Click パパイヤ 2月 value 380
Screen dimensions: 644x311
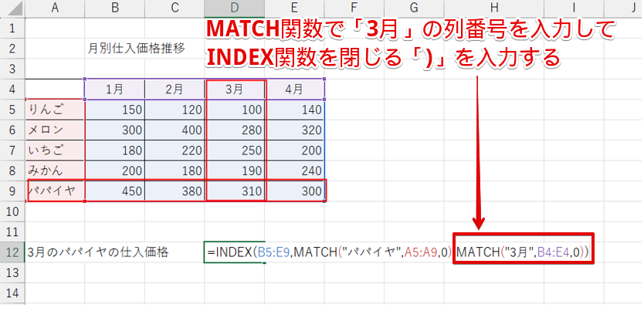[175, 191]
